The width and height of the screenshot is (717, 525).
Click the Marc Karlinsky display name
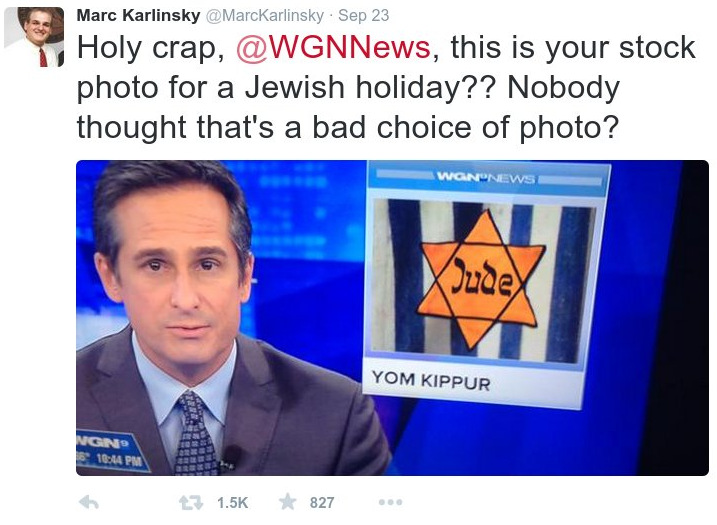(x=139, y=15)
